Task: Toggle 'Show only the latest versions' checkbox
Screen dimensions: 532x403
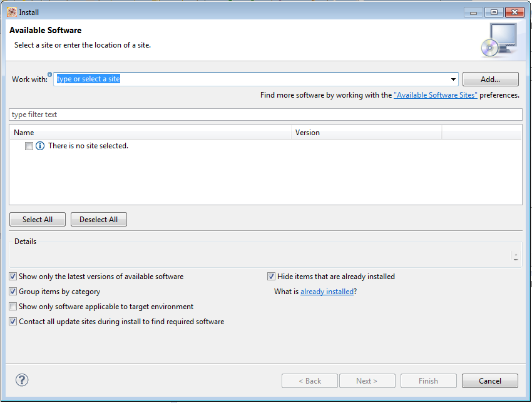Action: (x=13, y=277)
